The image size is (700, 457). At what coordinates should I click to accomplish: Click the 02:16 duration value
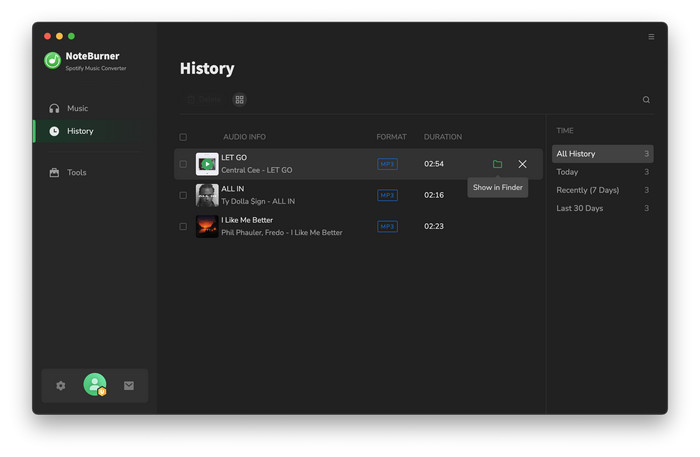(x=434, y=195)
